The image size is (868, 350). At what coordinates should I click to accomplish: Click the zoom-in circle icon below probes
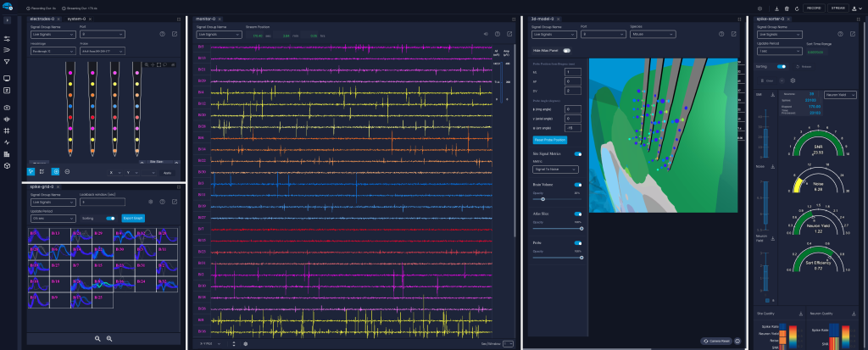click(x=55, y=172)
